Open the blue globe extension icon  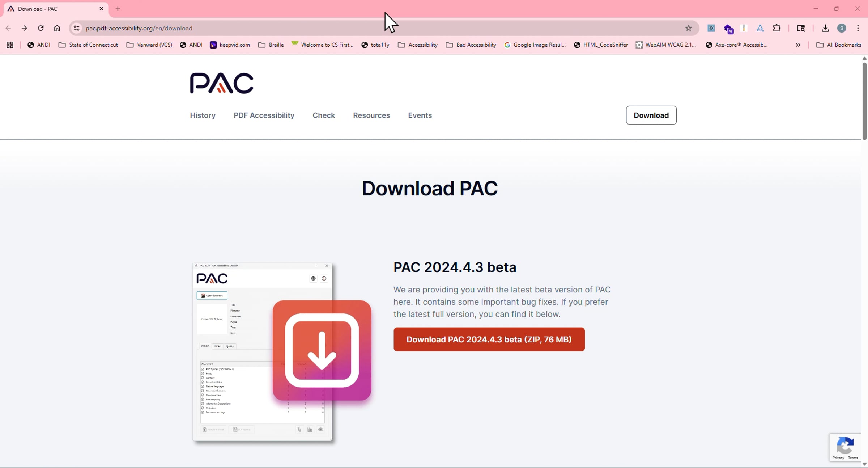(x=711, y=28)
